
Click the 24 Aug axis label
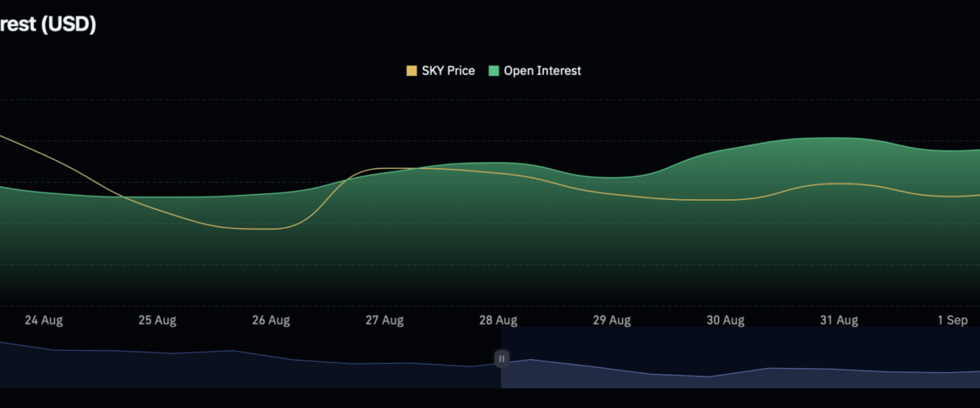(43, 320)
